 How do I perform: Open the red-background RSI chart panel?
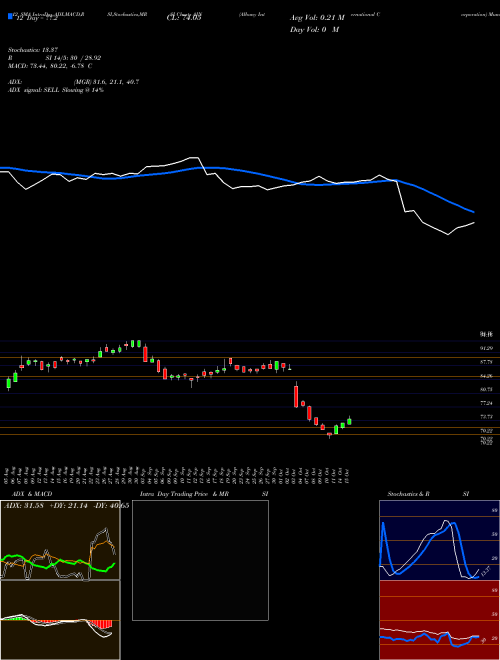[439, 620]
